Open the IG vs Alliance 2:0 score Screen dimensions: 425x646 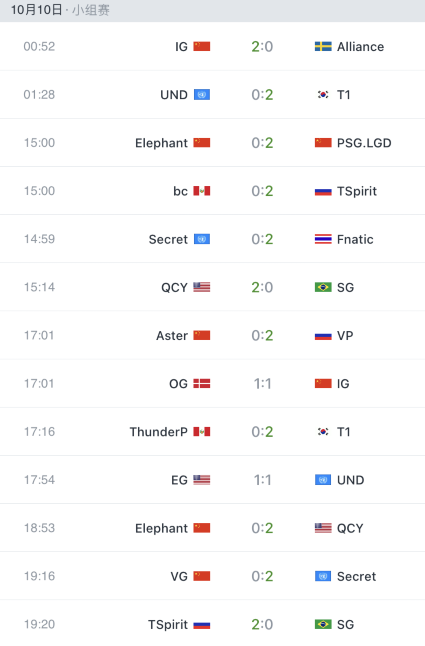coord(262,47)
